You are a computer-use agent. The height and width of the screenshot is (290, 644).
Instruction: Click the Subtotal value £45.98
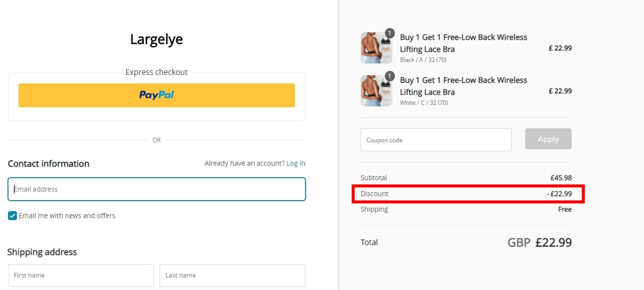pyautogui.click(x=561, y=178)
